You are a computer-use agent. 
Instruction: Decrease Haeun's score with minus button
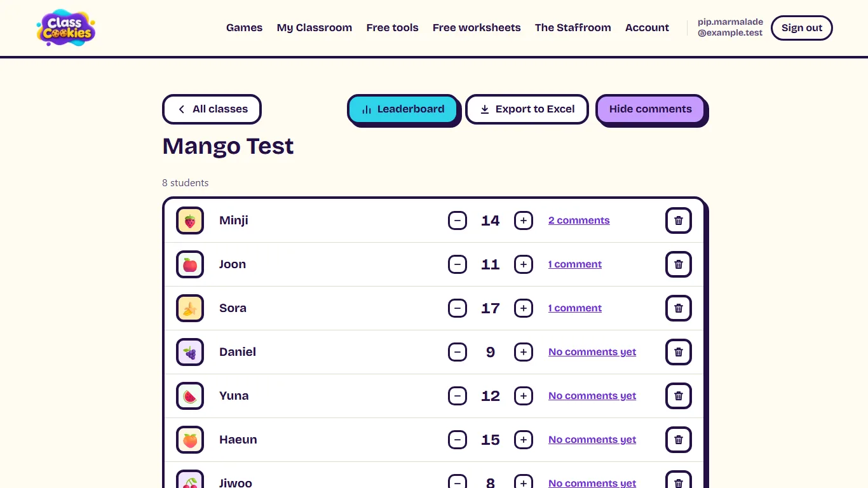point(458,440)
